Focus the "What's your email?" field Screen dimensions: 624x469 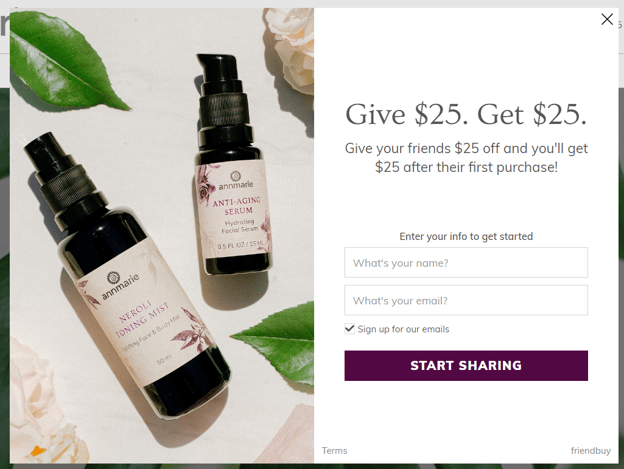466,300
